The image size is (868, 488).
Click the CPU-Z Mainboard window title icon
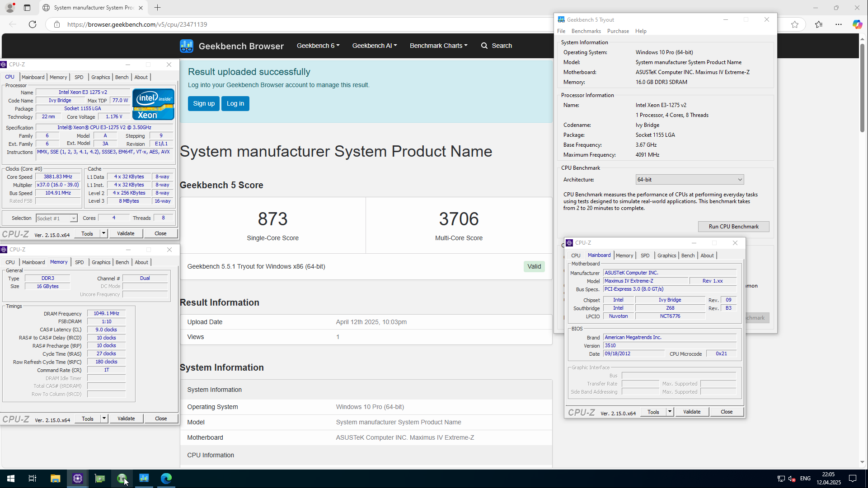coord(569,243)
